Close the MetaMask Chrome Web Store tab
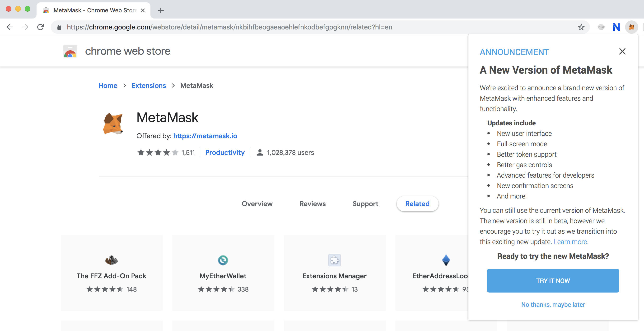The width and height of the screenshot is (644, 331). click(x=143, y=10)
